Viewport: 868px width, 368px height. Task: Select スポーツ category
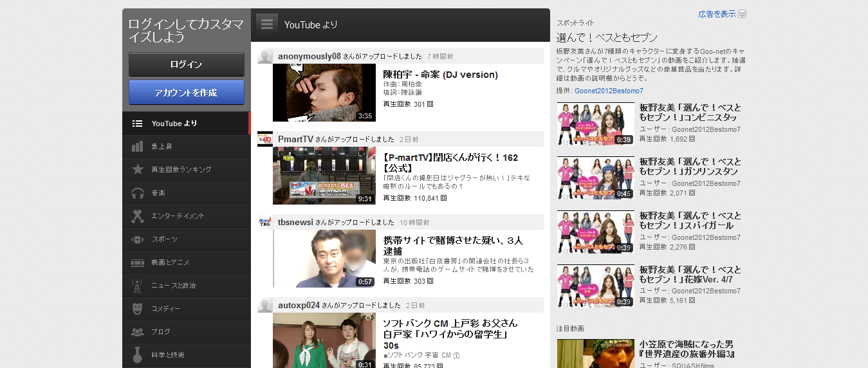pyautogui.click(x=185, y=239)
